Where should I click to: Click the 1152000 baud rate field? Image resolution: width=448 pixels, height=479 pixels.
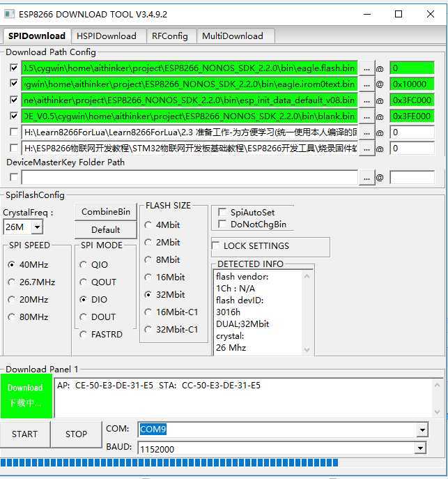point(277,448)
